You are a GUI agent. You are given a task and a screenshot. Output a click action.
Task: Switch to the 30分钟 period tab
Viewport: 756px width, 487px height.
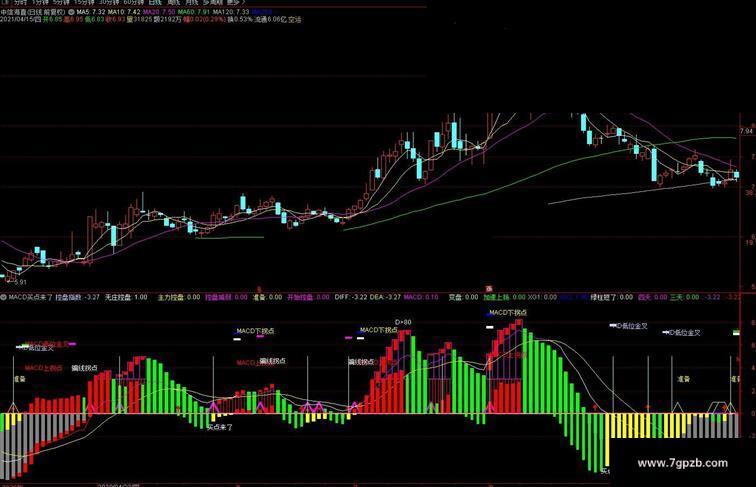click(x=109, y=2)
